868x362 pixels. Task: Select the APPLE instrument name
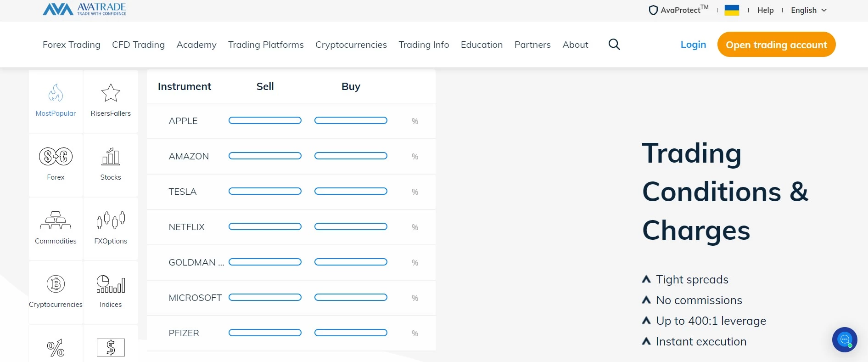click(183, 121)
